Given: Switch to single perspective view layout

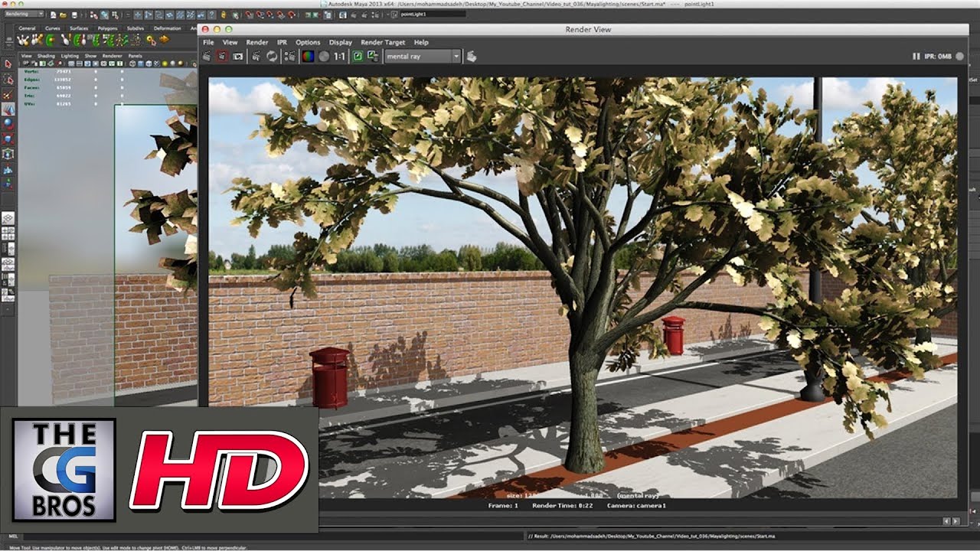Looking at the screenshot, I should pyautogui.click(x=8, y=218).
